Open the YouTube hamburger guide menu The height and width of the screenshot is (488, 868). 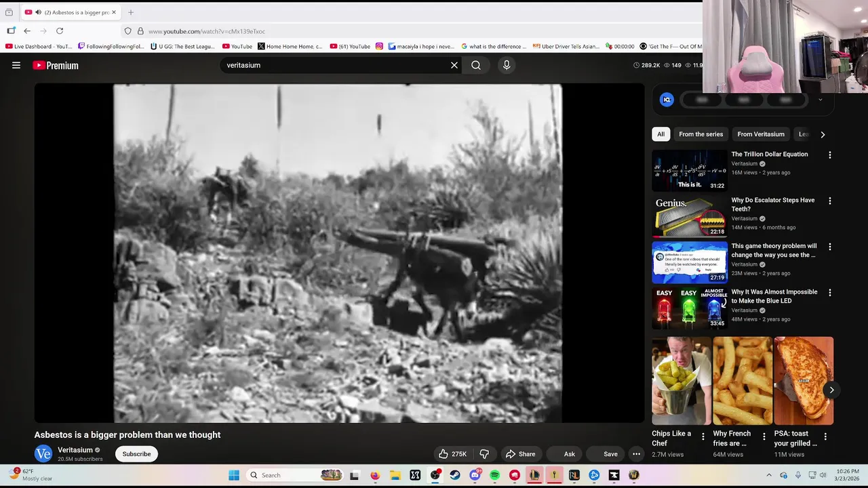point(16,65)
